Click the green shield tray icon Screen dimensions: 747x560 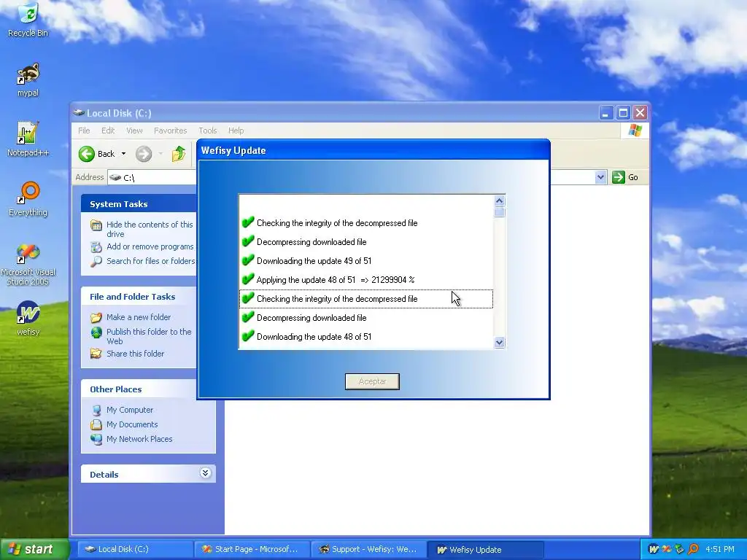pos(680,549)
